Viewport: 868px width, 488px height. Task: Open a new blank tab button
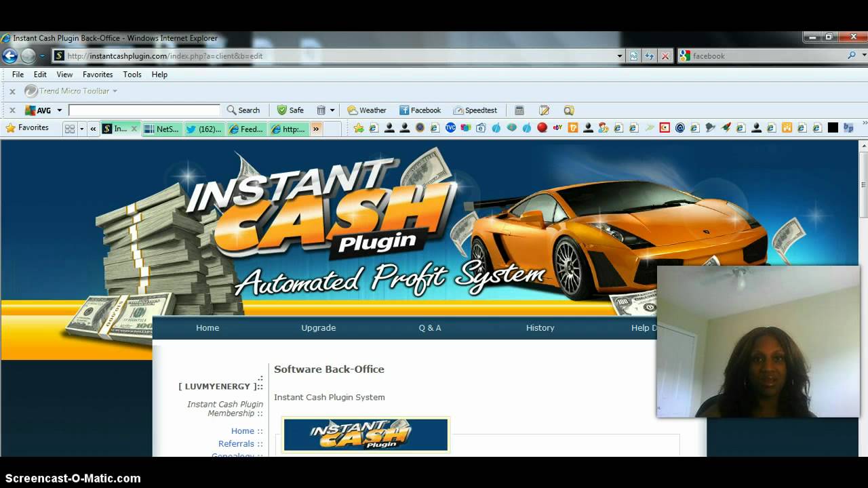tap(332, 129)
